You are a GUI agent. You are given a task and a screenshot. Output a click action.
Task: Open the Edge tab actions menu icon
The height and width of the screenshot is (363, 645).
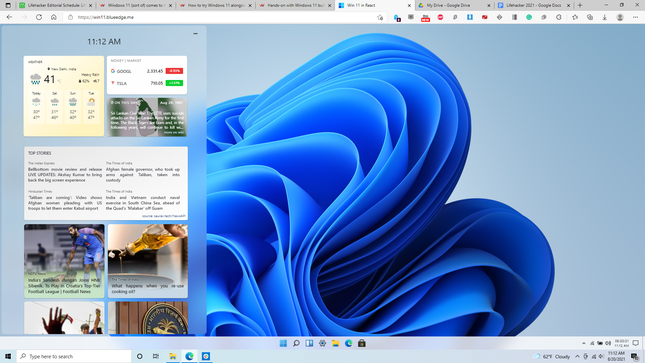(x=7, y=5)
